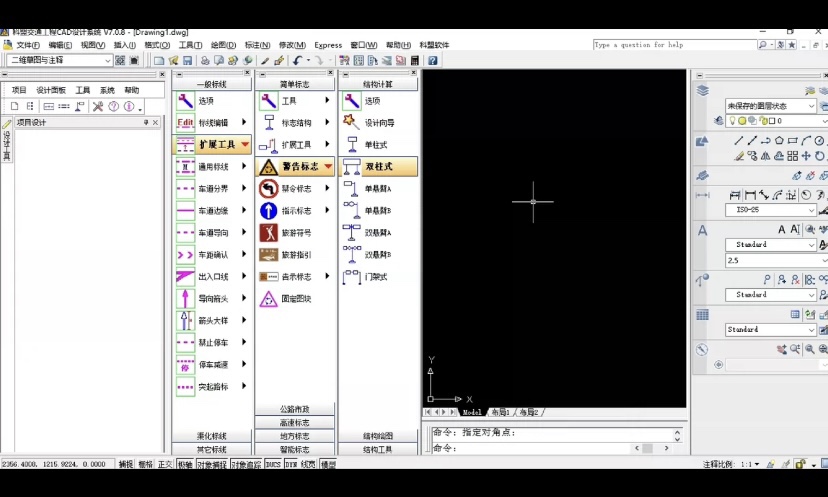The height and width of the screenshot is (497, 828).
Task: Toggle DYN dynamic input in status bar
Action: (x=290, y=465)
